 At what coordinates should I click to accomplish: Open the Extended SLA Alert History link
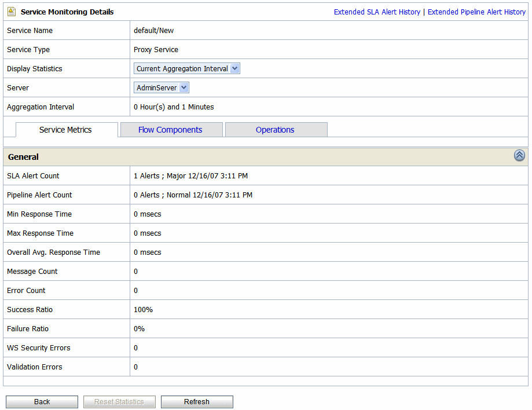click(x=377, y=12)
